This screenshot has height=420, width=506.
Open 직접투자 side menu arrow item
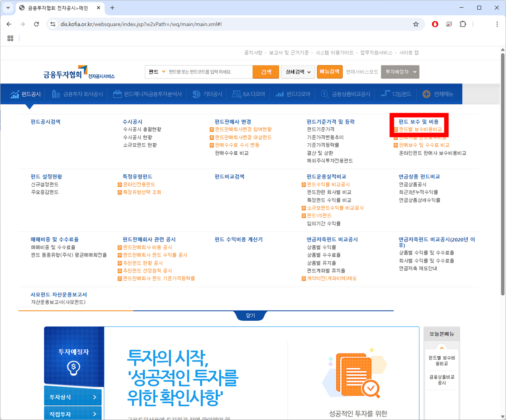point(73,414)
